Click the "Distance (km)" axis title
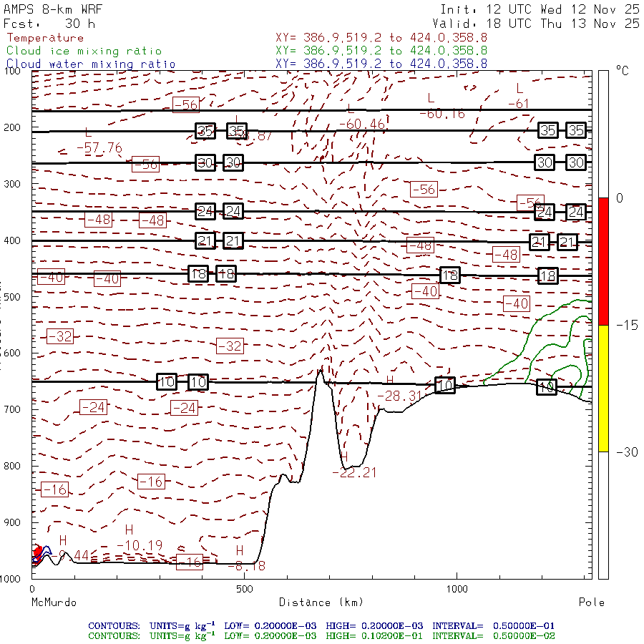 click(x=321, y=602)
